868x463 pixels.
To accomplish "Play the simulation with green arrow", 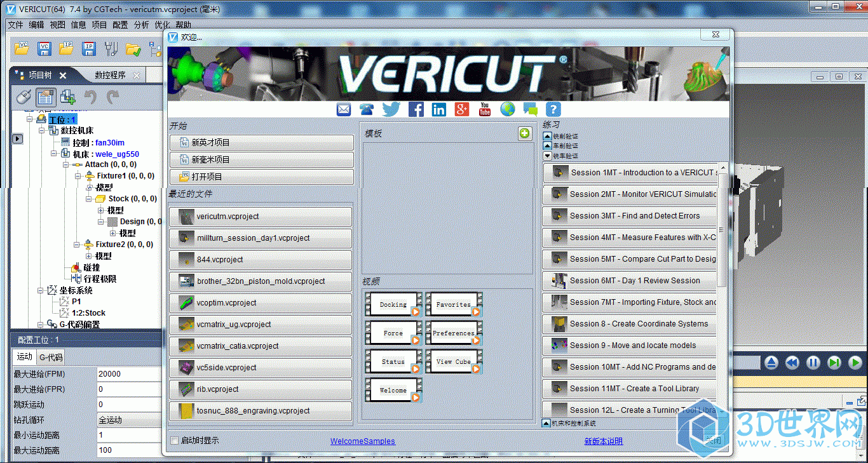I will click(855, 363).
